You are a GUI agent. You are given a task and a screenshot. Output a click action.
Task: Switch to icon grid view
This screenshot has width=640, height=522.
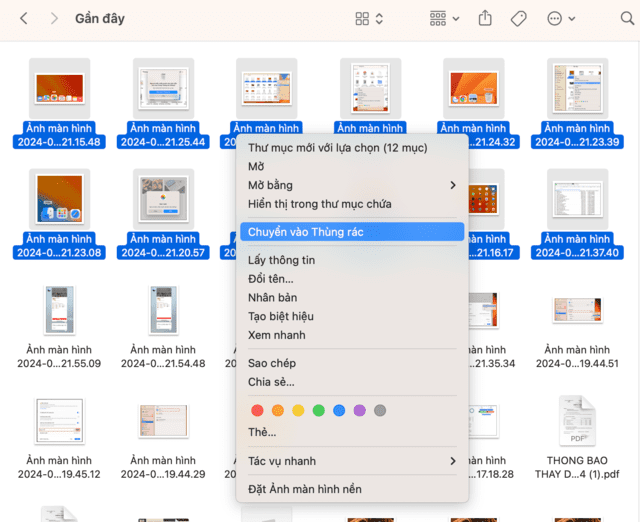point(362,18)
